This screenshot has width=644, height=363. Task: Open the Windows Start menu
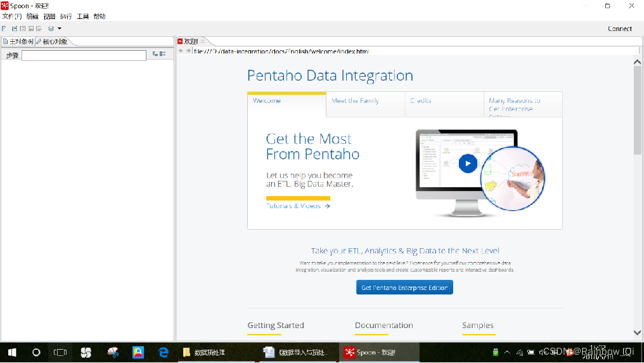[x=12, y=352]
